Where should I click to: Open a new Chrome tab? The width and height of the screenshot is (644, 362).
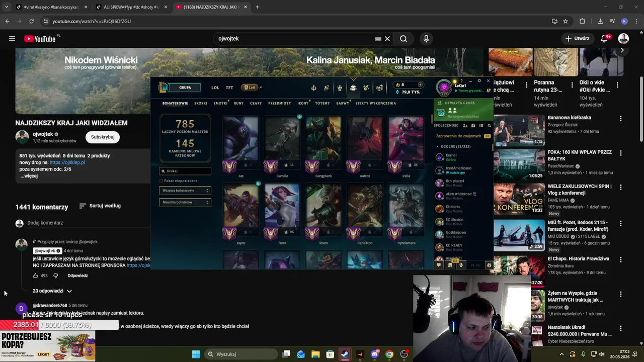tap(258, 7)
